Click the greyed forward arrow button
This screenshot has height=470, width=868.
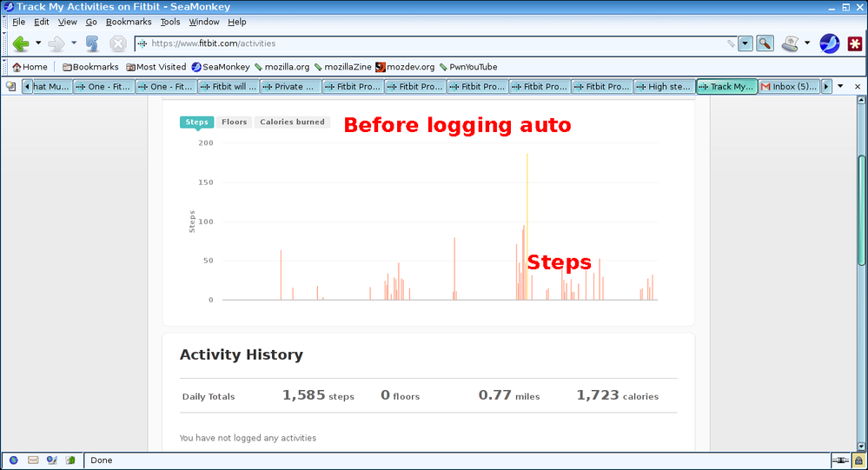point(56,43)
